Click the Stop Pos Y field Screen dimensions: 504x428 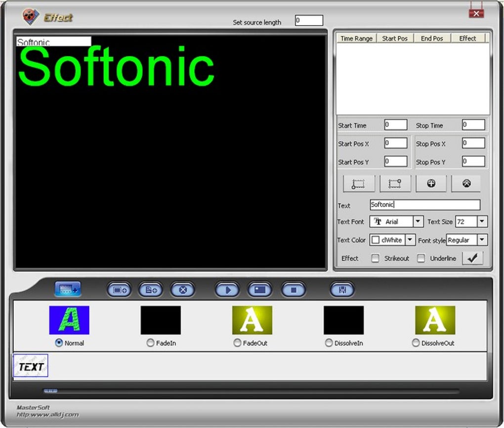(x=473, y=161)
